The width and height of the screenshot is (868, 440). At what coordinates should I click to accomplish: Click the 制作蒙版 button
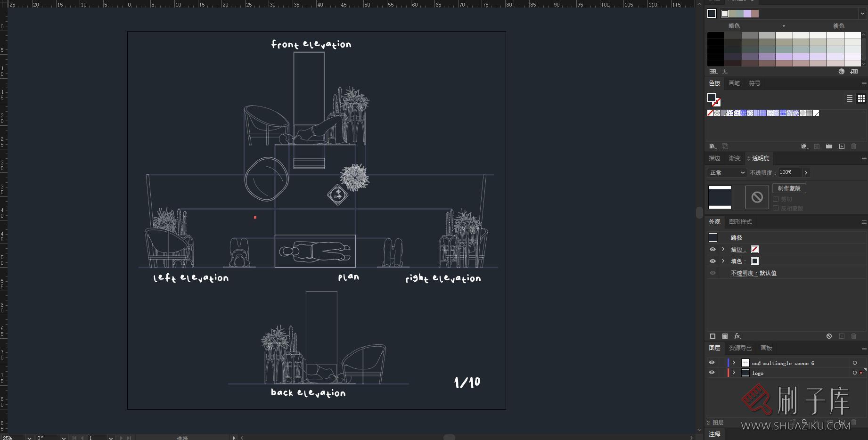(789, 188)
